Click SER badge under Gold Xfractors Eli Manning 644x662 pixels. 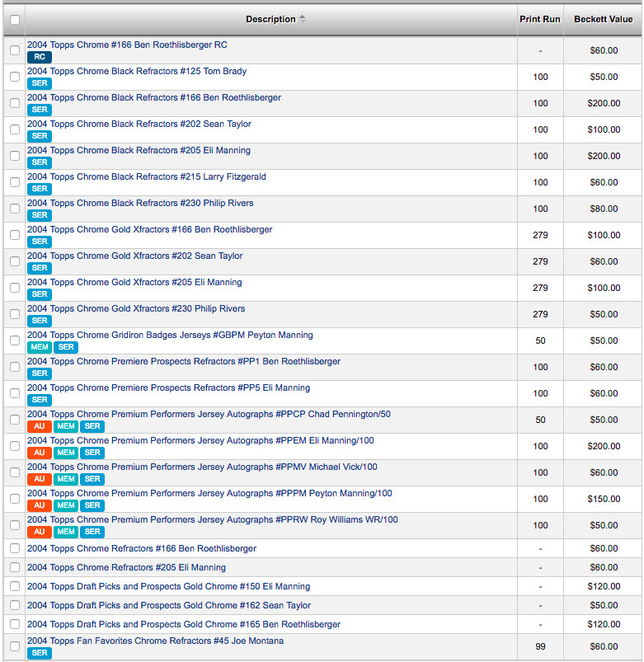40,294
